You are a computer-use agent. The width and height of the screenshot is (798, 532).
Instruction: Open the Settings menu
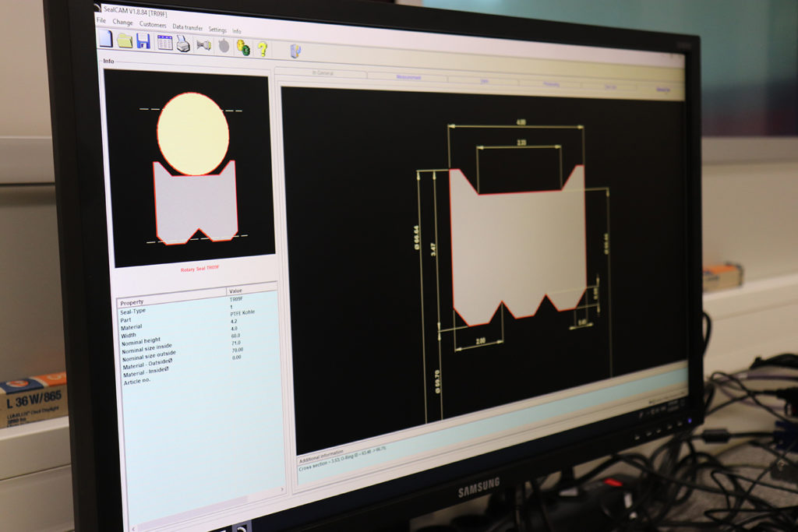pos(217,30)
